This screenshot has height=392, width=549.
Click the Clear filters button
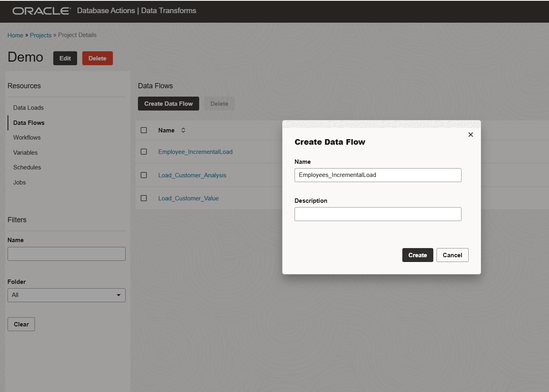point(21,324)
